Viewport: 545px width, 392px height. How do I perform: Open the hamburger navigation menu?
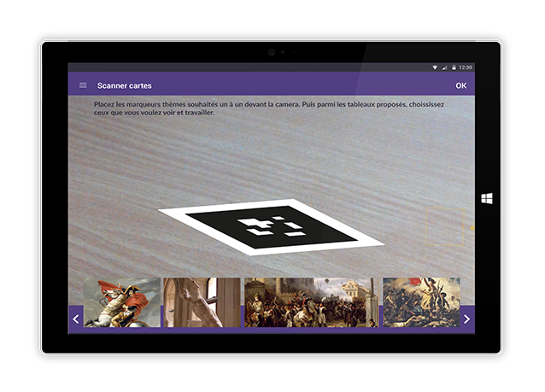click(x=83, y=85)
